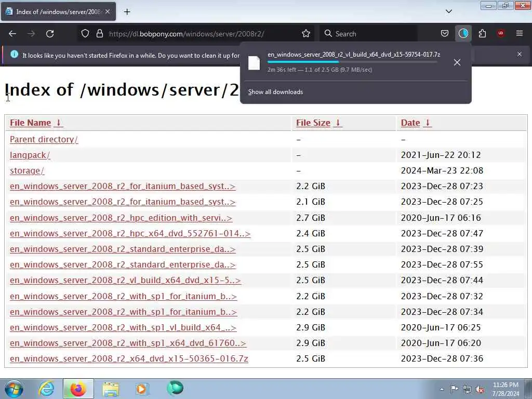Click the downloading file icon
This screenshot has width=532, height=399.
254,63
